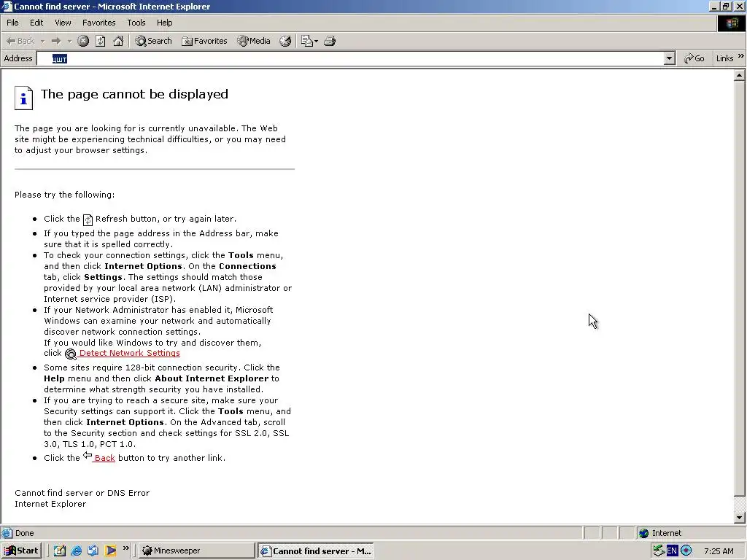Click the Back toolbar button
Image resolution: width=747 pixels, height=560 pixels.
coord(20,41)
